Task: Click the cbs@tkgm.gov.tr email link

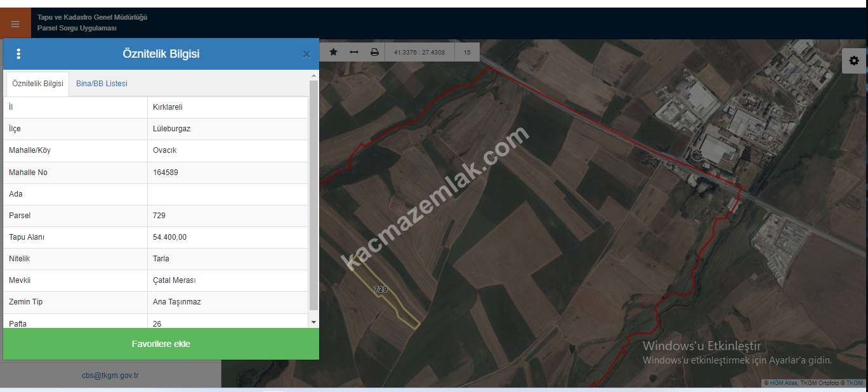Action: tap(110, 375)
